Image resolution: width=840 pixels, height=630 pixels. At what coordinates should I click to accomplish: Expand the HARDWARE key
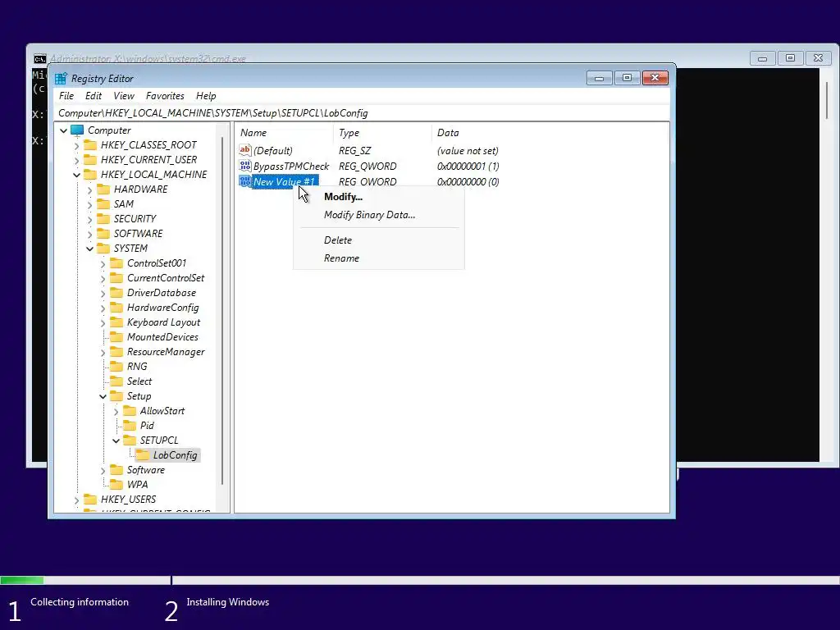click(89, 189)
